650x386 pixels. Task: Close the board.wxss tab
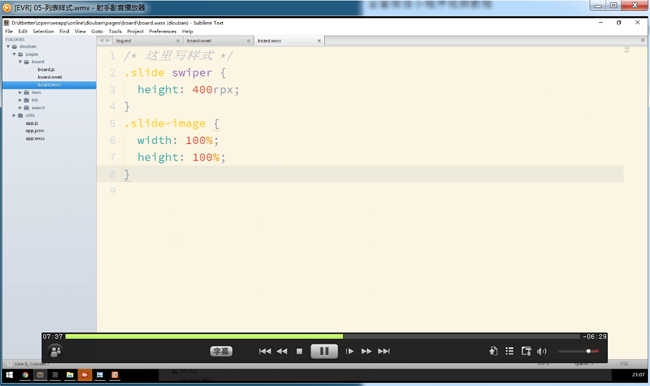pos(319,41)
